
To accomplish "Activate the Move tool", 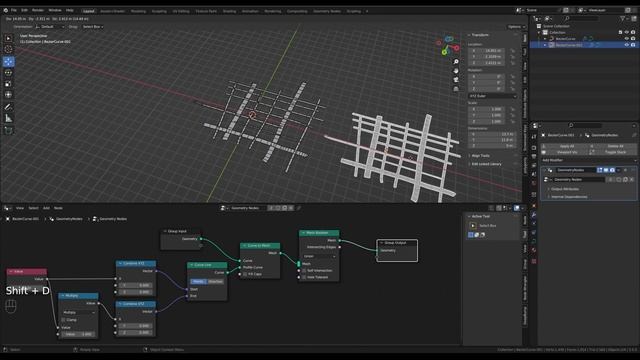I will [x=8, y=62].
